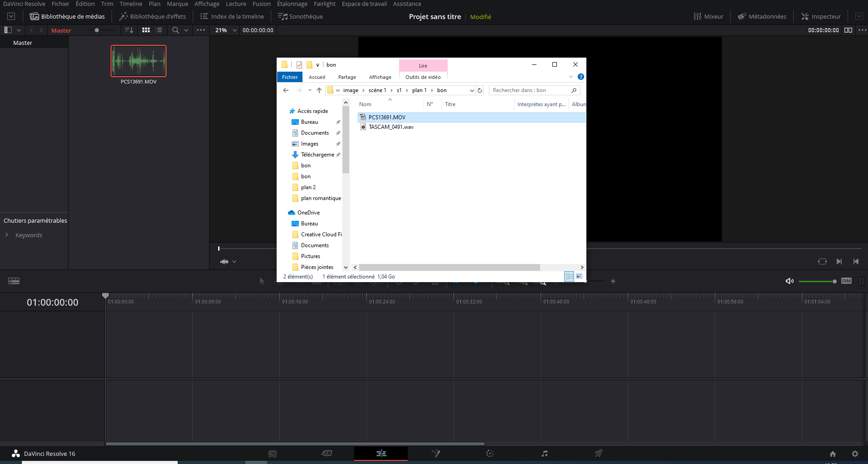Switch to the Color page icon

[x=490, y=454]
